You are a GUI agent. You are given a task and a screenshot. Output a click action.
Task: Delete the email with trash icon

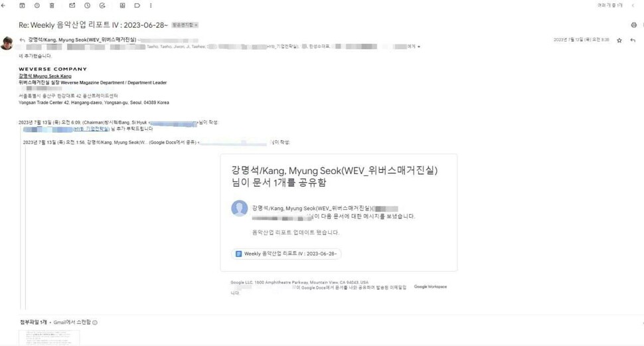(52, 5)
